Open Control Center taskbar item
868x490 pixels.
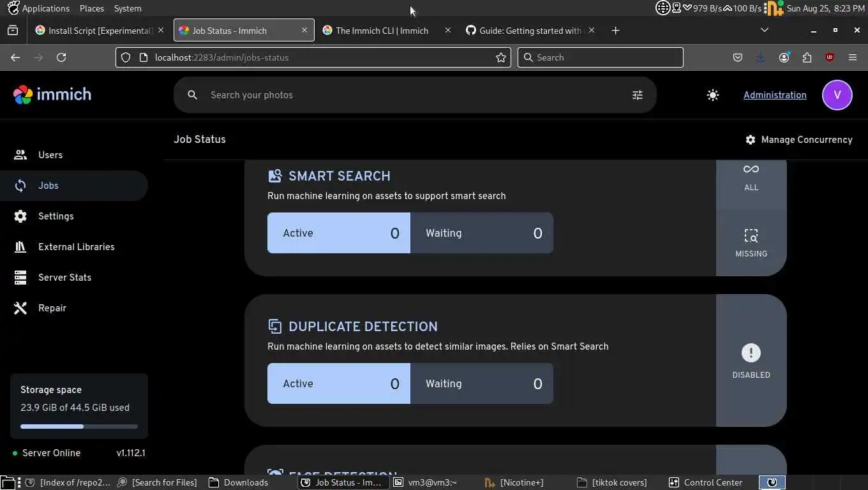point(712,482)
